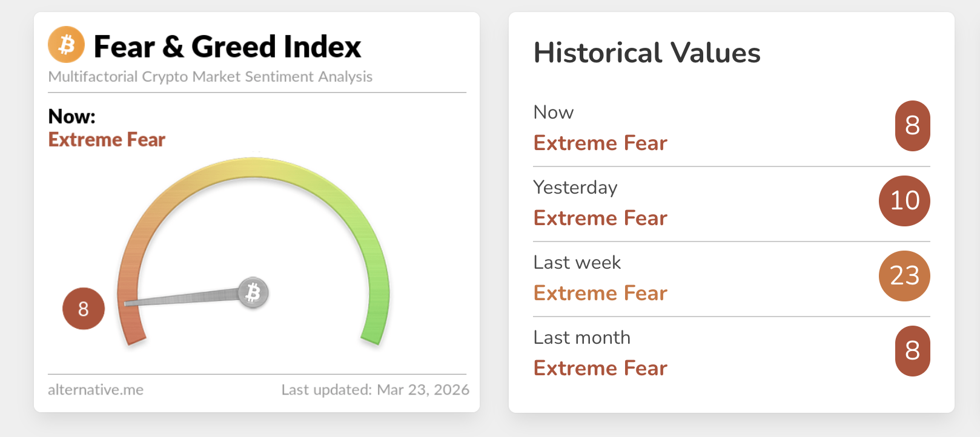Click the gray Bitcoin needle hub
980x437 pixels.
pos(253,293)
